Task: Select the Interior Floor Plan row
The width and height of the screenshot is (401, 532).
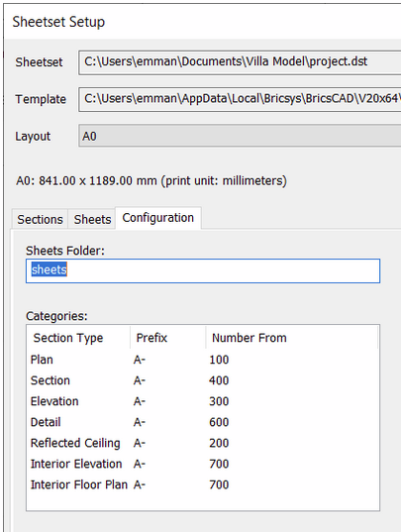Action: [203, 484]
